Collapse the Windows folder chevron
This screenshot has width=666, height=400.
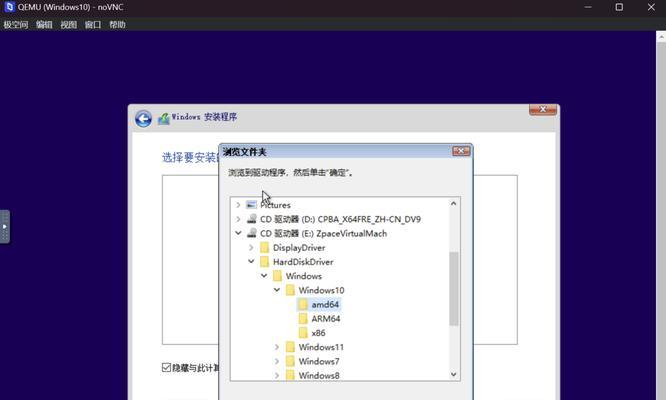coord(264,276)
